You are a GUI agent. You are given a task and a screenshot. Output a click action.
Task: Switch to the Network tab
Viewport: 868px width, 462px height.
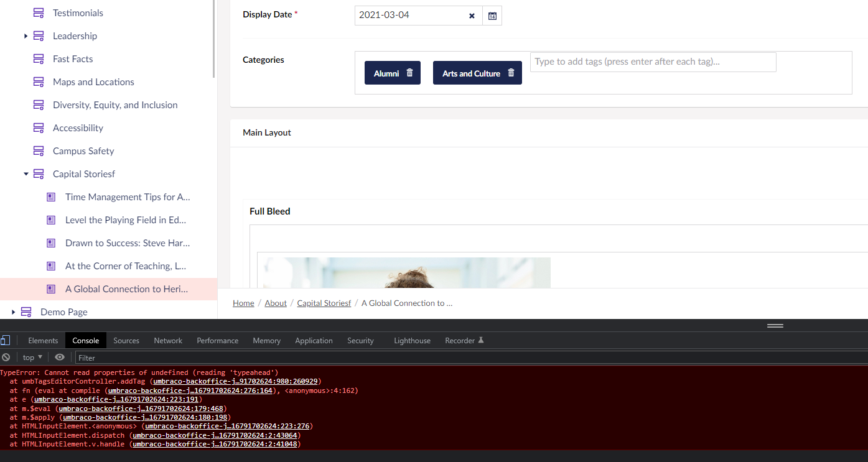click(168, 340)
